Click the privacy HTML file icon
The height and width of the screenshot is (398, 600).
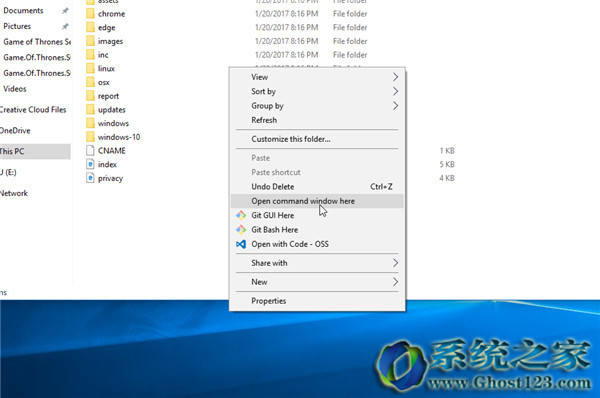(90, 178)
